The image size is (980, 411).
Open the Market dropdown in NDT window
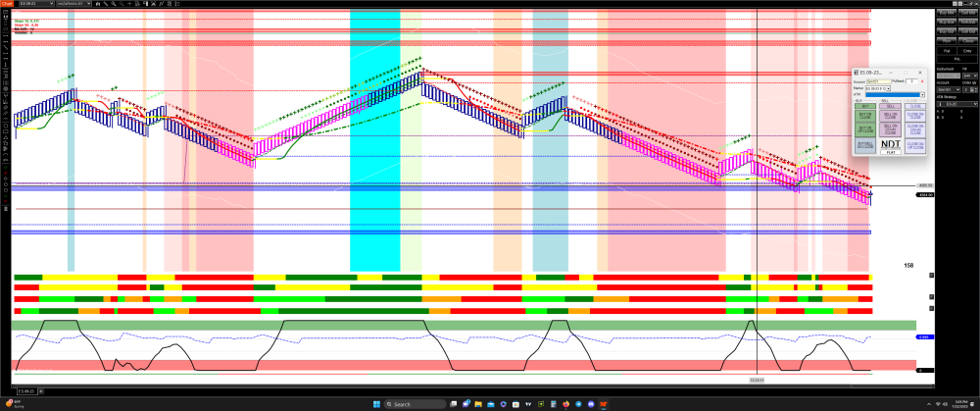[878, 89]
